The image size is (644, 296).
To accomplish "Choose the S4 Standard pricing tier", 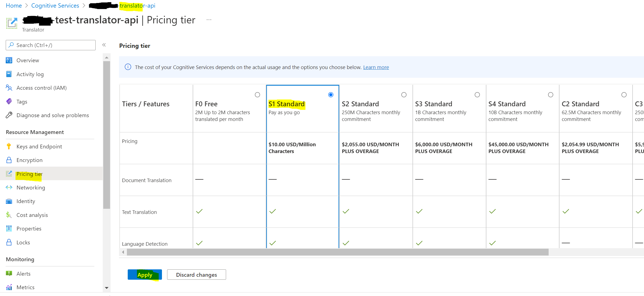I will click(x=551, y=95).
